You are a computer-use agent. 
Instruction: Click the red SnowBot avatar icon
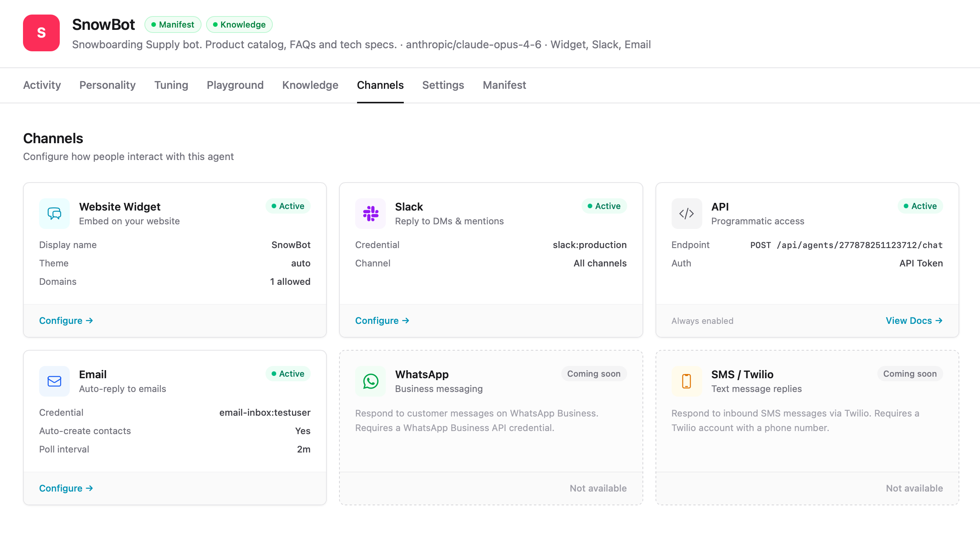[x=41, y=33]
